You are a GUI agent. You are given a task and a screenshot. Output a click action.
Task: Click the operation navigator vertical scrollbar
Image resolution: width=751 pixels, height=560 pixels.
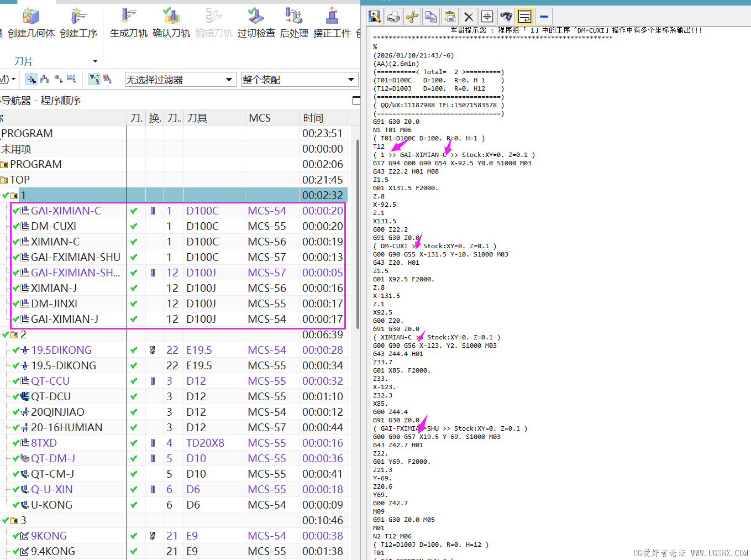tap(358, 232)
